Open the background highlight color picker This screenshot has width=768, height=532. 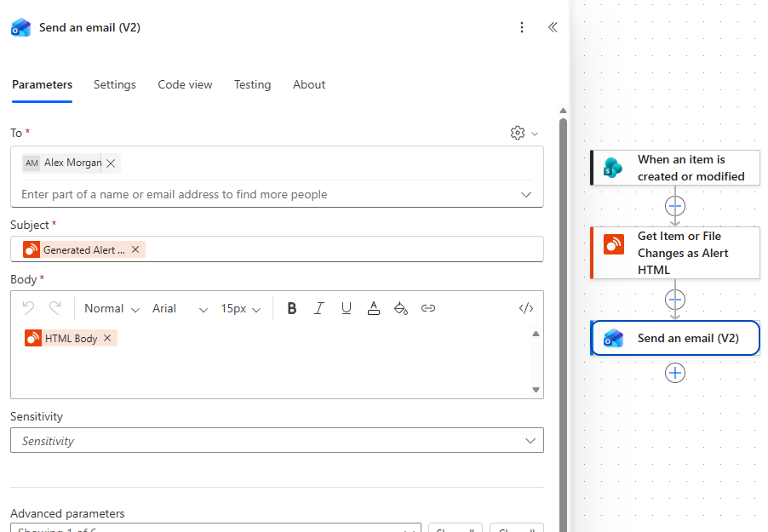point(401,308)
